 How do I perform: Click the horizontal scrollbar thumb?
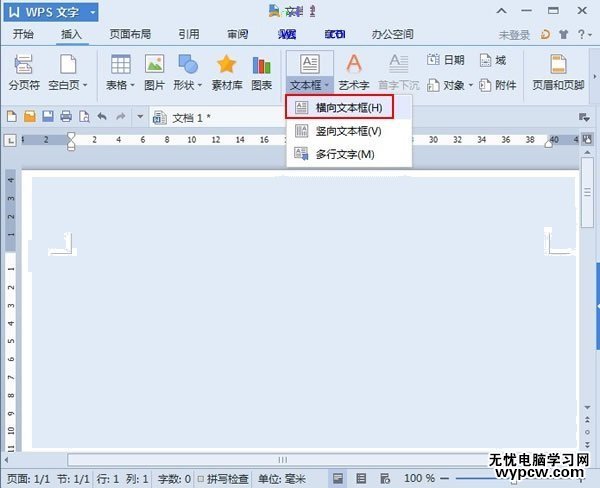pos(282,460)
